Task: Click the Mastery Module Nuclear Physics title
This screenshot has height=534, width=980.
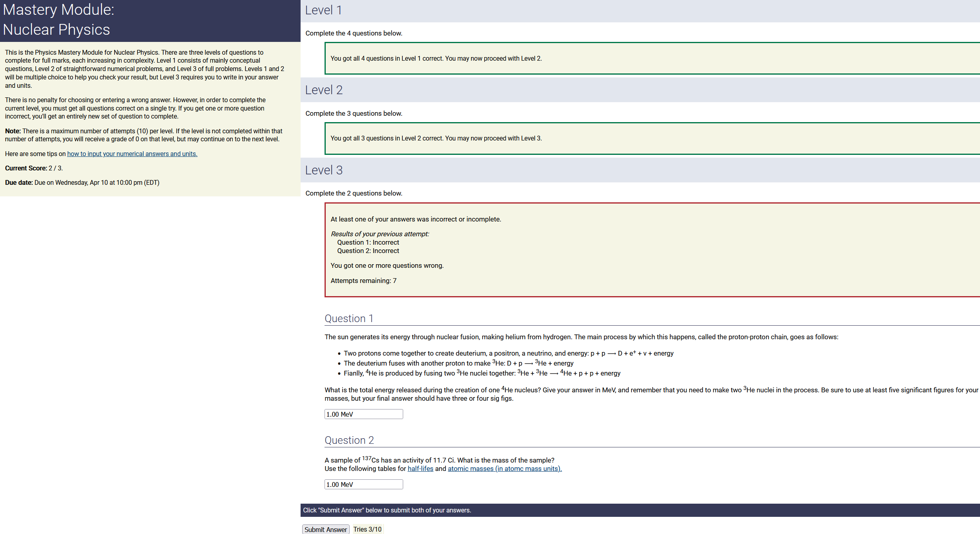Action: click(58, 20)
